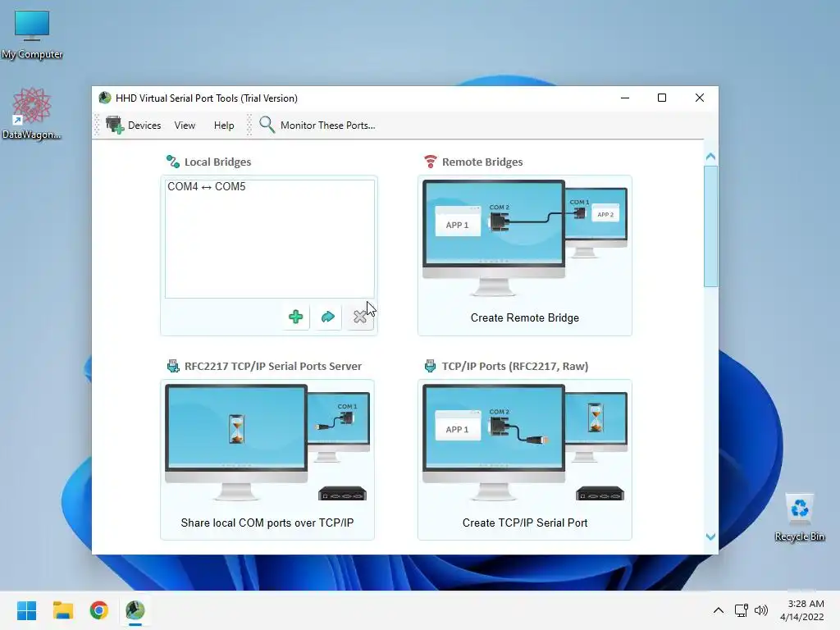Open File Explorer from the taskbar

coord(62,610)
